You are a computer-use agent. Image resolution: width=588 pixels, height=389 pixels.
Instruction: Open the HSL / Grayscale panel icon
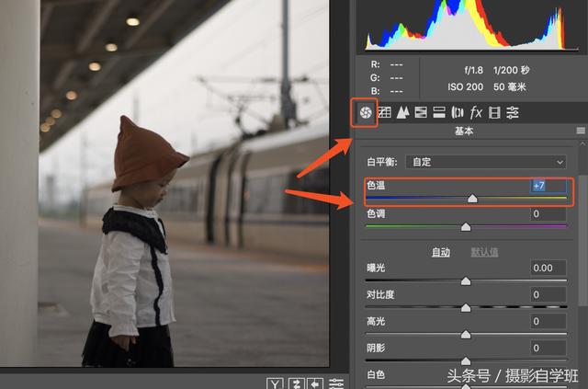421,112
